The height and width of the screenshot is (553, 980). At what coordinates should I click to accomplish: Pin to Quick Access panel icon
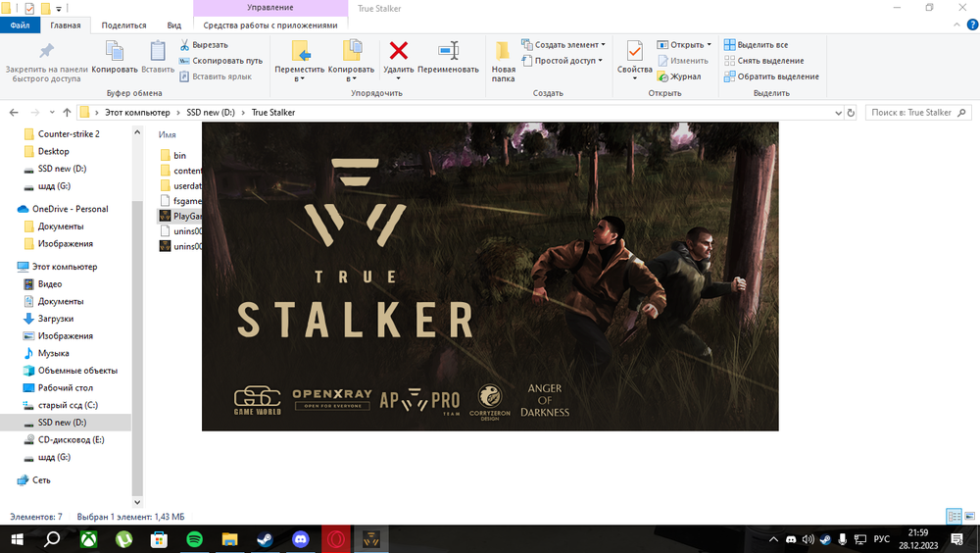44,52
